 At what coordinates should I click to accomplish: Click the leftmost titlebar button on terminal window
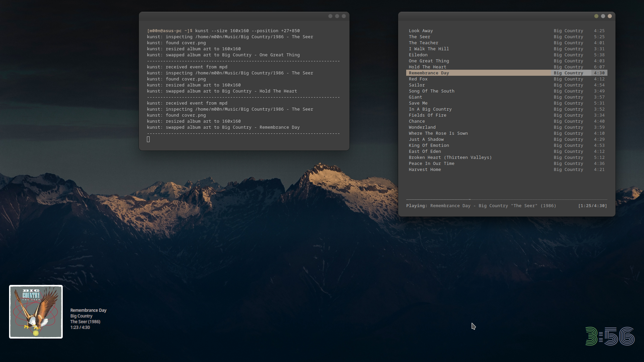[330, 16]
